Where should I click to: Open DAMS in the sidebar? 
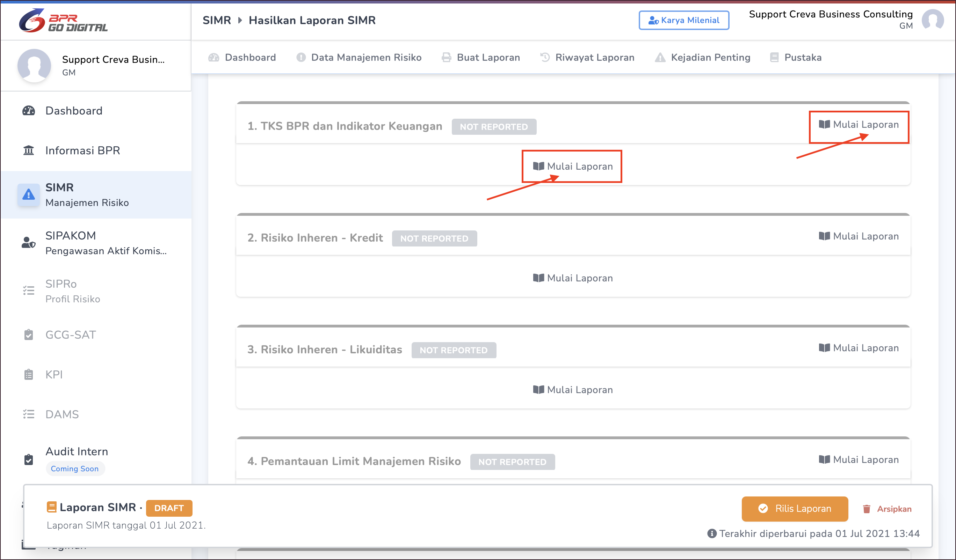(96, 414)
